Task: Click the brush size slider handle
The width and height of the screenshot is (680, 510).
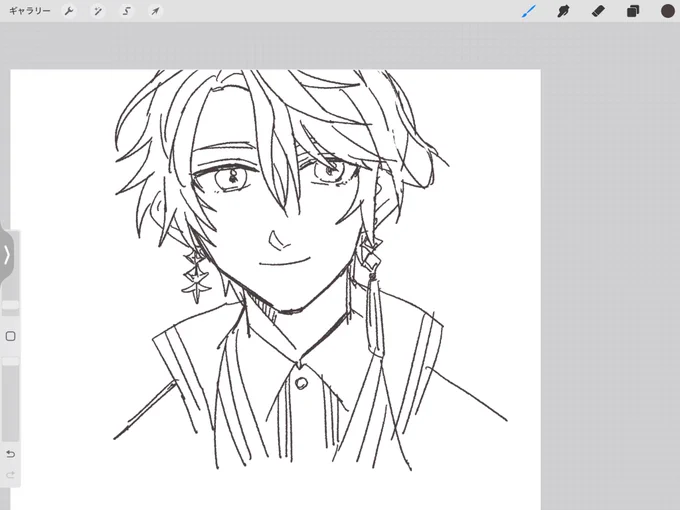Action: [10, 305]
